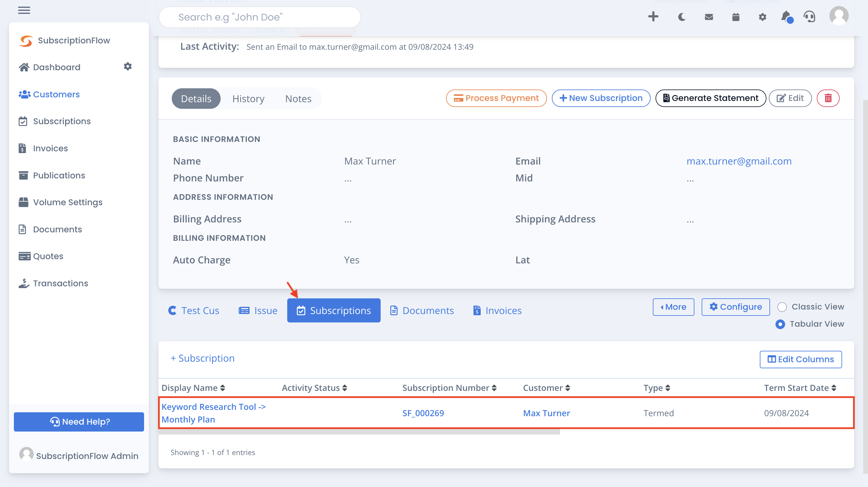Click Edit Columns button
Screen dimensions: 868x487
pos(800,359)
